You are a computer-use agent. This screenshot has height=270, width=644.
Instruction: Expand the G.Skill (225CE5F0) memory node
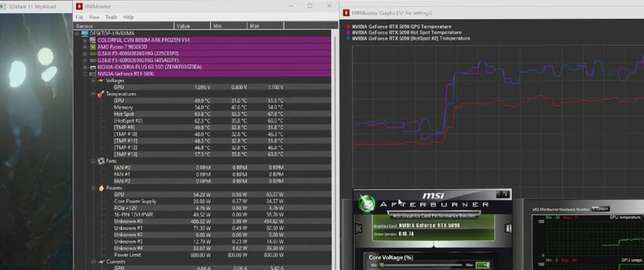tap(85, 54)
